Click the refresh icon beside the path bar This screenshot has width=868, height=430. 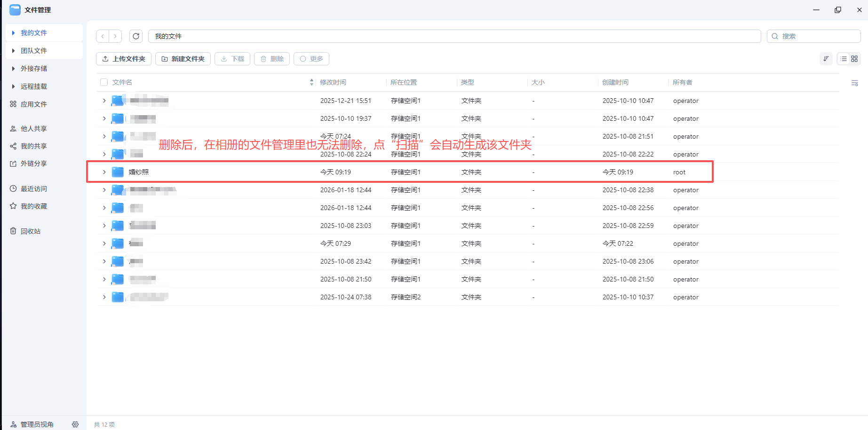coord(136,36)
